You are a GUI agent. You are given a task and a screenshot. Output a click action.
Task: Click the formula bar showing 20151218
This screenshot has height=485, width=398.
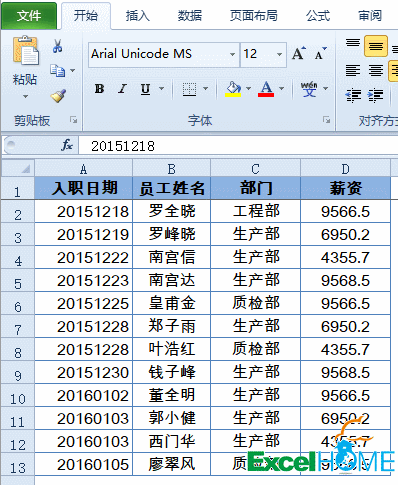click(238, 146)
